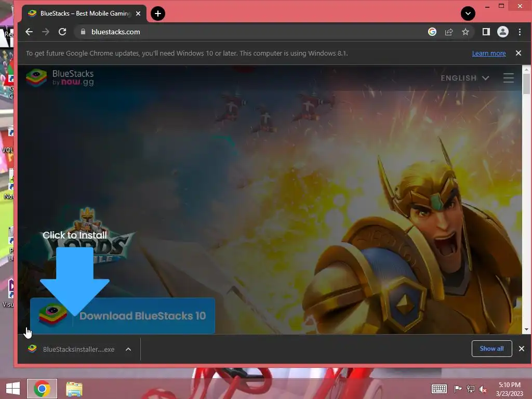
Task: Toggle the Chrome side panel
Action: pyautogui.click(x=486, y=32)
